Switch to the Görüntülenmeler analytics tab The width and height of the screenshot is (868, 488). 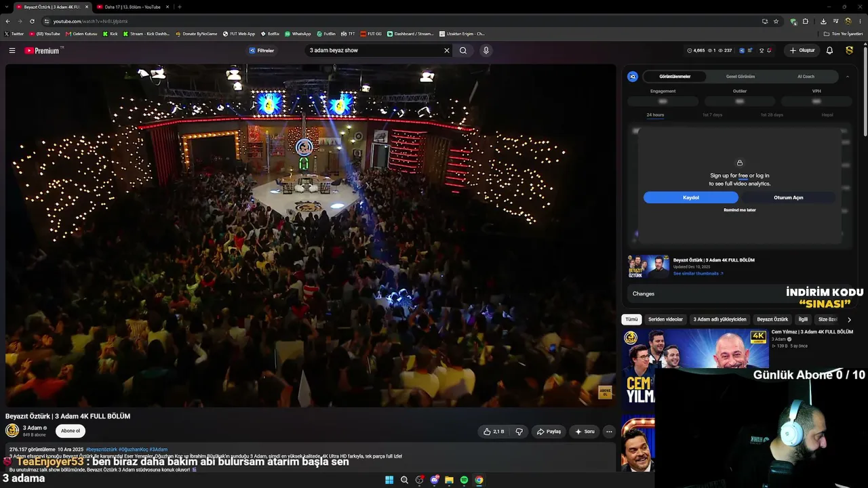click(675, 77)
